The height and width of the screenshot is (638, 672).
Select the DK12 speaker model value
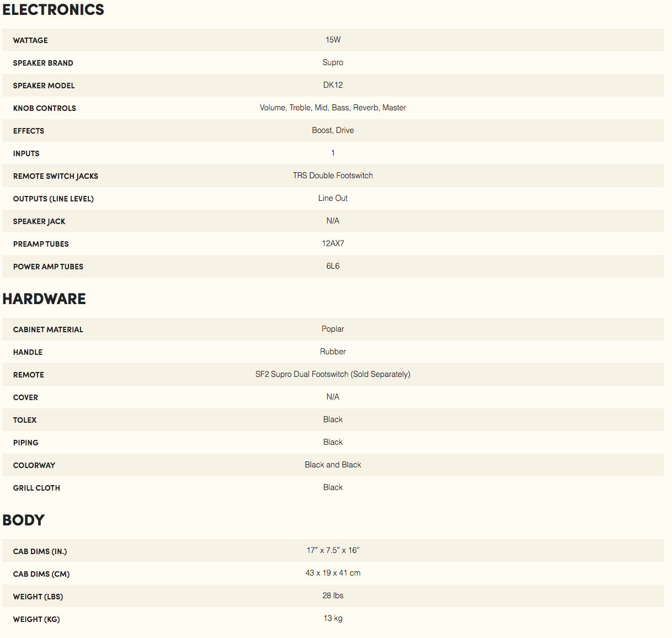[333, 85]
